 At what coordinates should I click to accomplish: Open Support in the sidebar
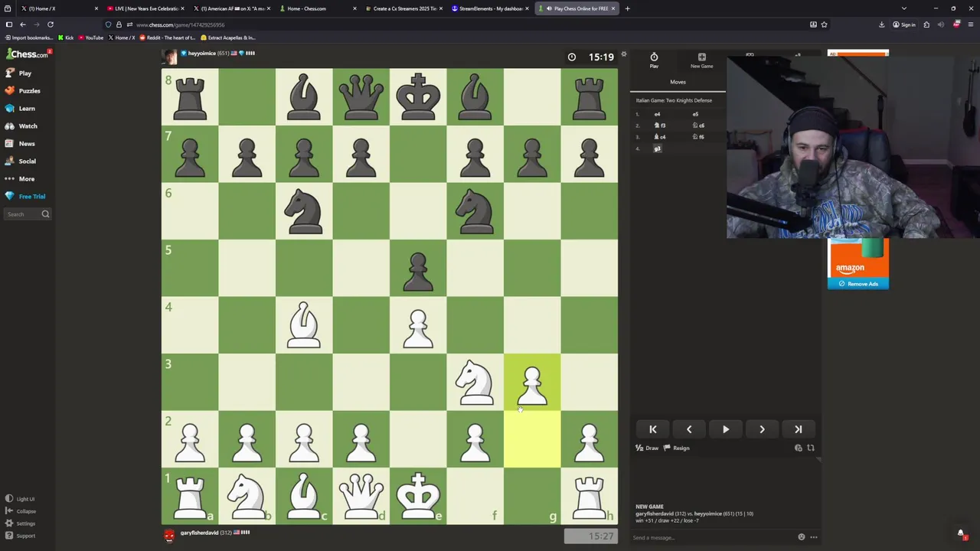[x=20, y=536]
